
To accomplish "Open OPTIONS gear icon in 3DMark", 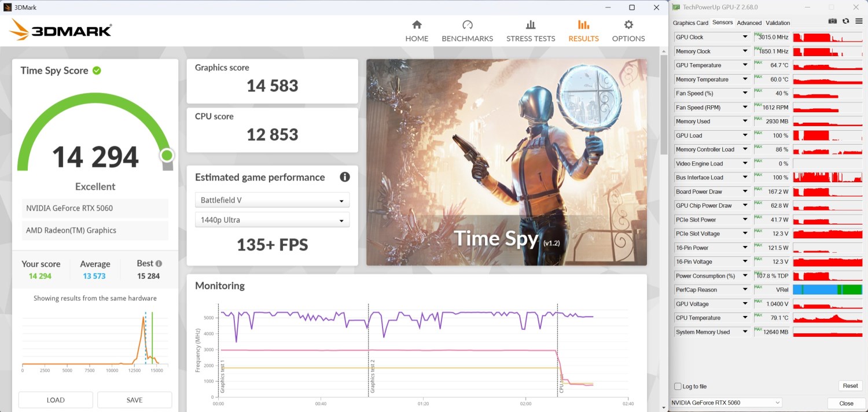I will 628,25.
